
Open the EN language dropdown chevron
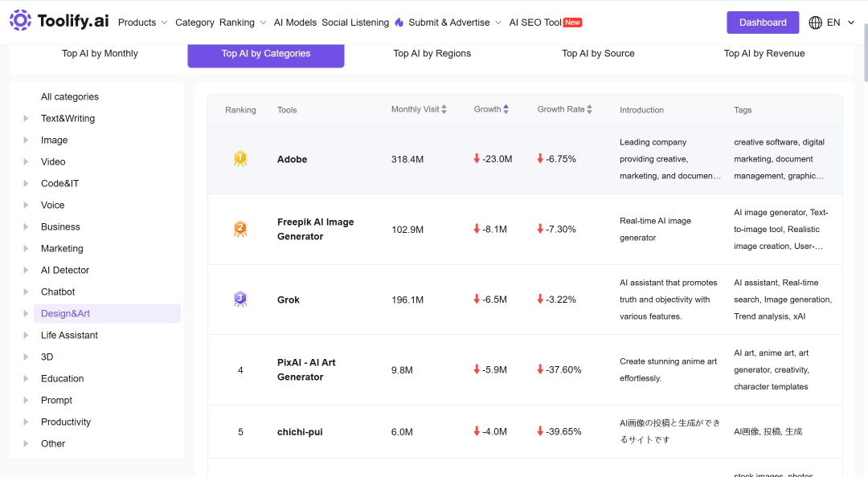pyautogui.click(x=851, y=22)
